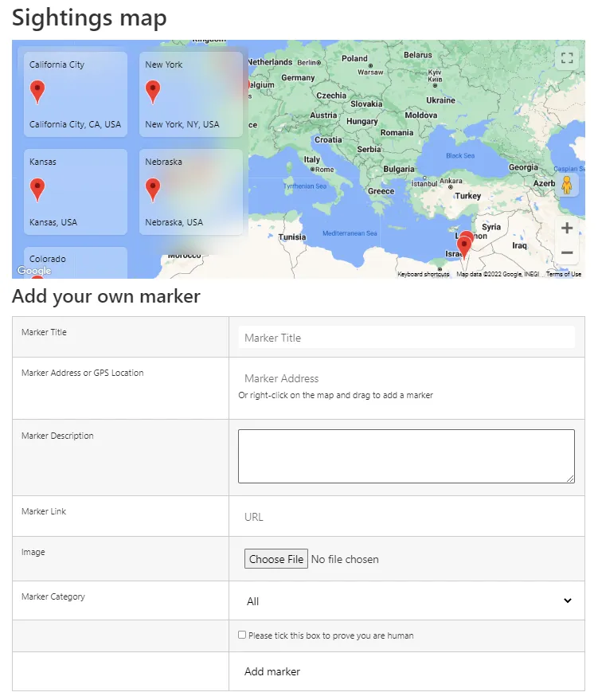This screenshot has height=700, width=598.
Task: Select the Colorado entry in the sidebar
Action: pyautogui.click(x=48, y=259)
